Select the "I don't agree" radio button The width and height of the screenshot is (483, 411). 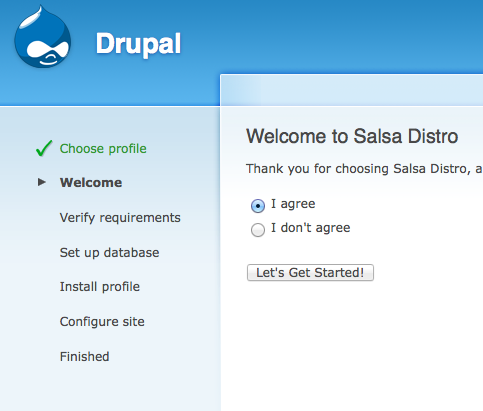pyautogui.click(x=258, y=230)
